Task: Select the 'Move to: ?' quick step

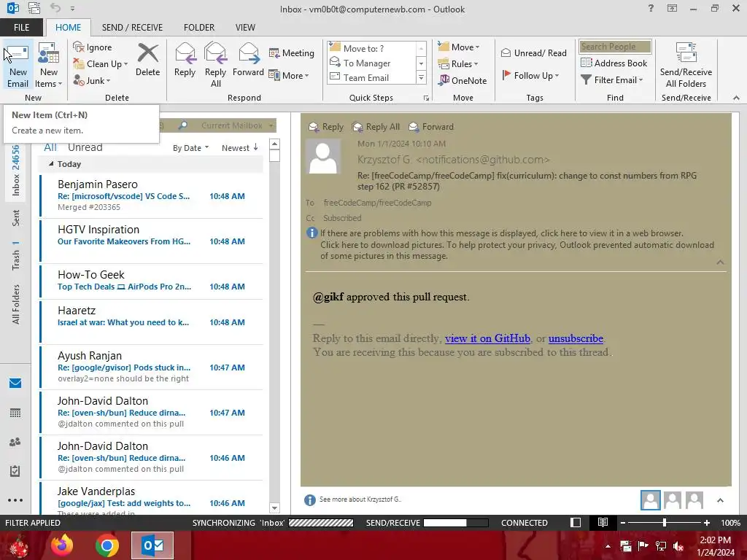Action: click(371, 48)
